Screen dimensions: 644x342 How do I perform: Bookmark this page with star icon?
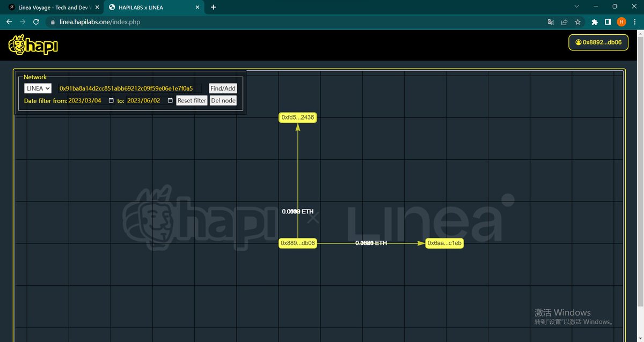click(x=577, y=22)
